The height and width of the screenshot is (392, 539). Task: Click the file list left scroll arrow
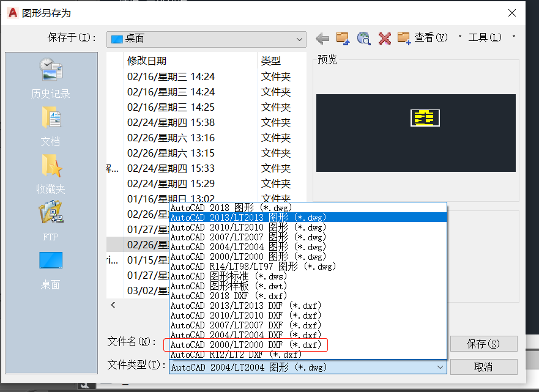pos(113,305)
